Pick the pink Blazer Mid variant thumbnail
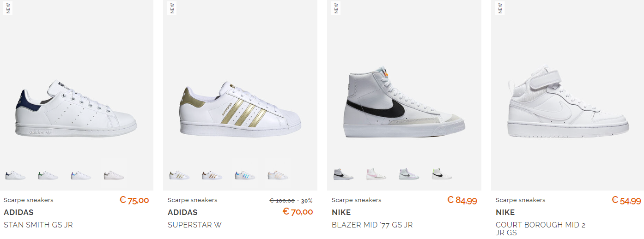This screenshot has height=239, width=644. [x=377, y=174]
